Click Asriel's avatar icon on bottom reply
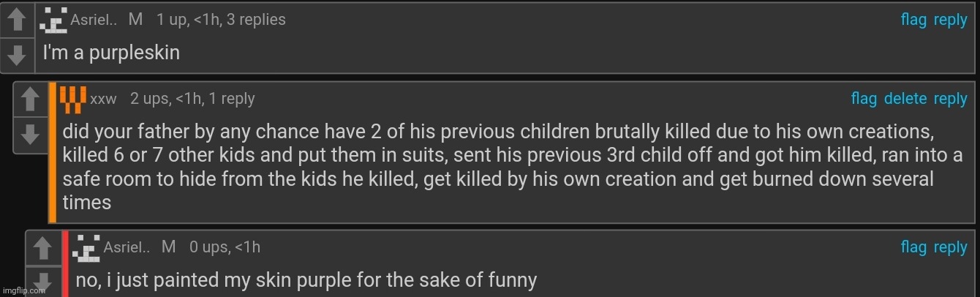The width and height of the screenshot is (980, 297). click(88, 248)
